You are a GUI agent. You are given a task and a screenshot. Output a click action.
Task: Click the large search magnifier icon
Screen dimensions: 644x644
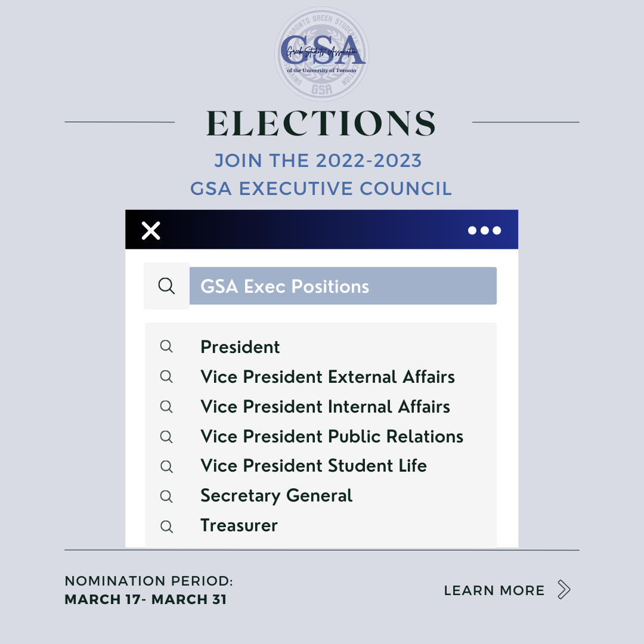coord(166,286)
